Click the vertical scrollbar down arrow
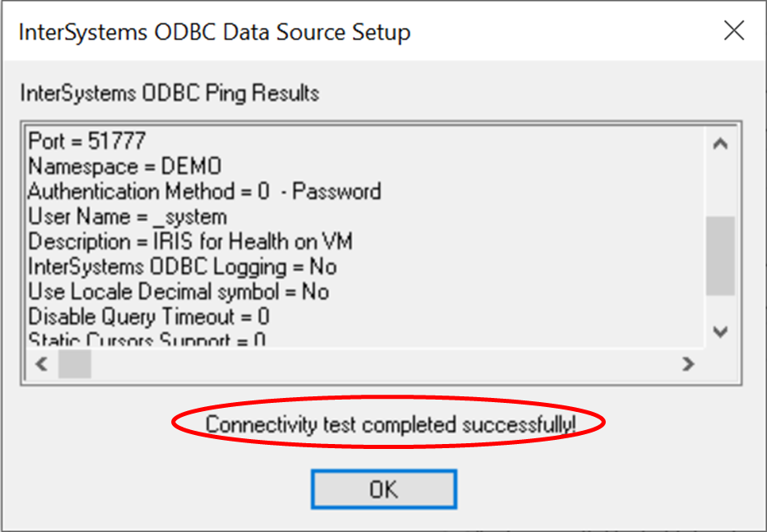The height and width of the screenshot is (532, 767). tap(720, 332)
